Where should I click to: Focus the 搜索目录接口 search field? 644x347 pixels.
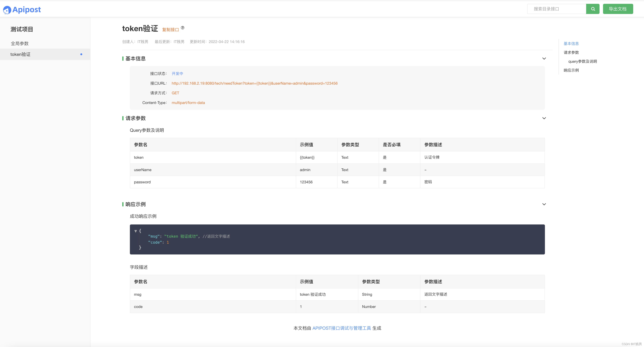click(x=556, y=9)
